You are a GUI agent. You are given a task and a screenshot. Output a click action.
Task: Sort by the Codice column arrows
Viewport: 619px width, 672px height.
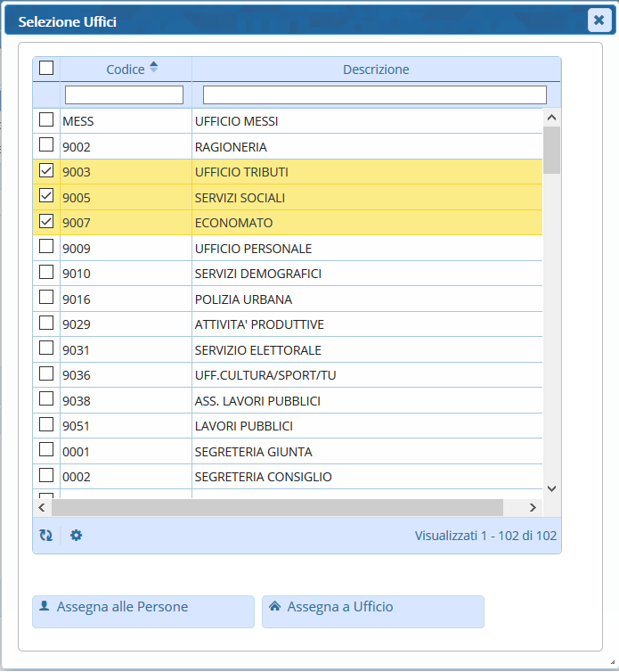[x=153, y=69]
